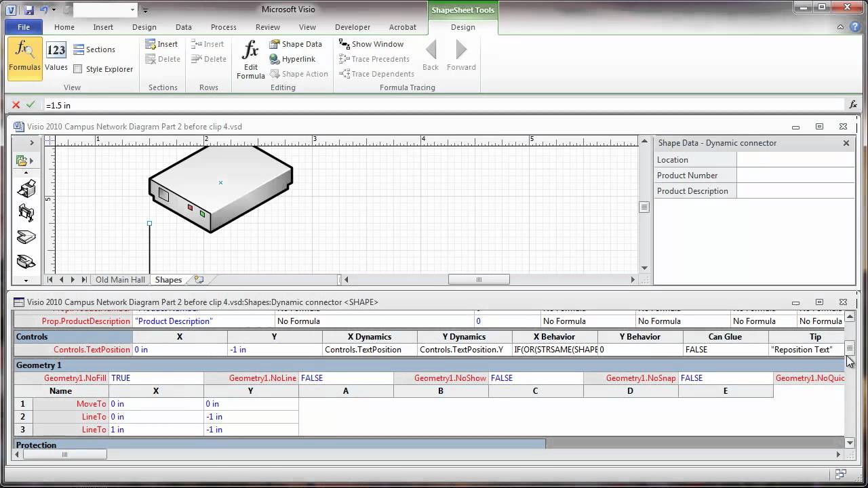Switch to the Developer ribbon tab

coord(353,27)
